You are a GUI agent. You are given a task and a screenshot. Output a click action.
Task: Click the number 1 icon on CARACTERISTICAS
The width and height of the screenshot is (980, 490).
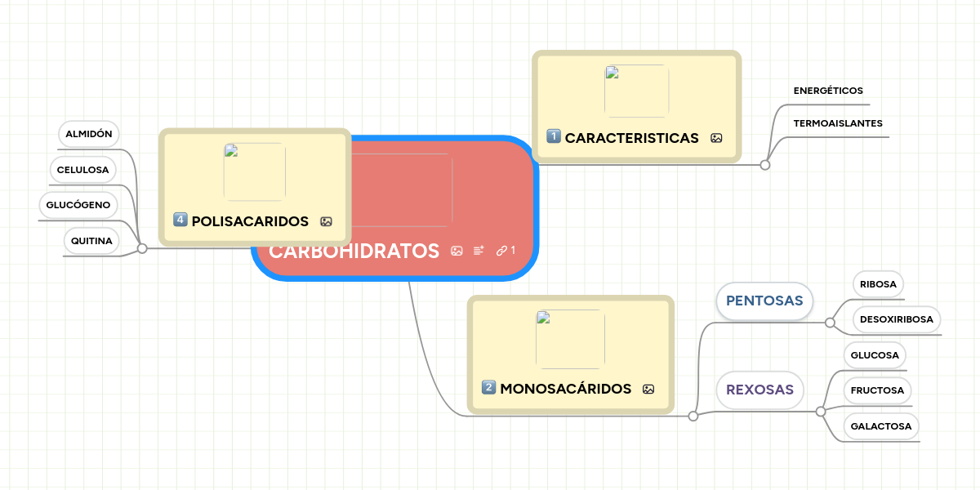click(x=553, y=137)
